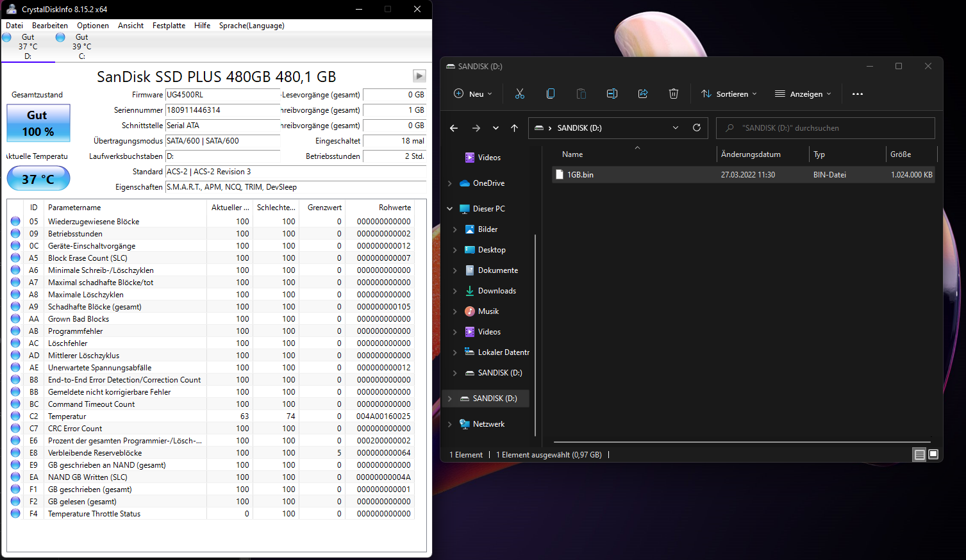
Task: Click the search box for SANDISK (D:)
Action: click(825, 128)
